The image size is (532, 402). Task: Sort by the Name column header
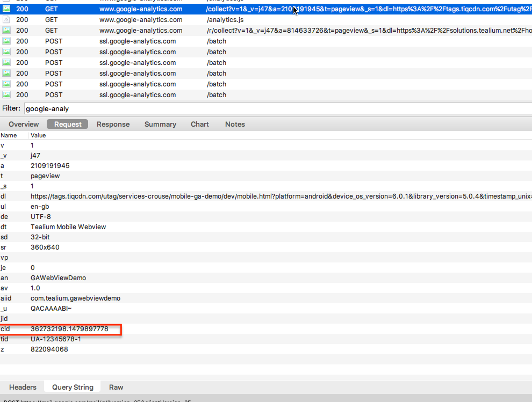click(9, 135)
